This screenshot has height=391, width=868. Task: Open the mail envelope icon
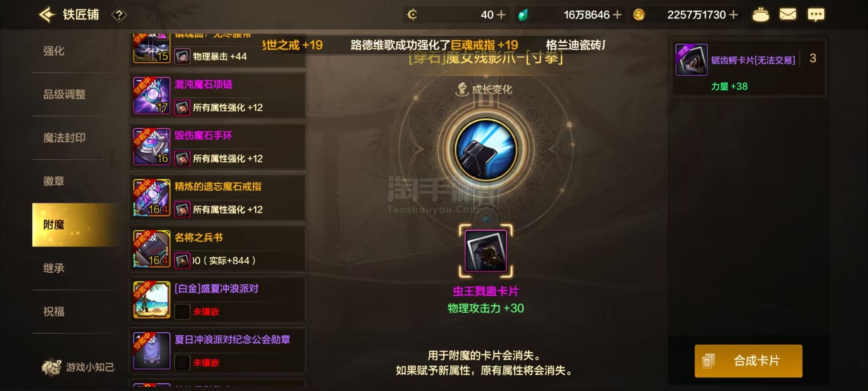[x=787, y=15]
